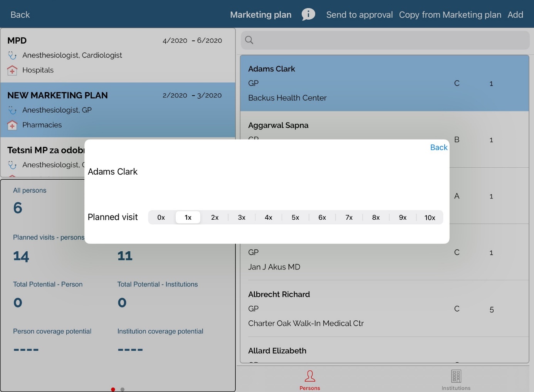Click hospital icon next to Hospitals
This screenshot has height=392, width=534.
pos(12,71)
